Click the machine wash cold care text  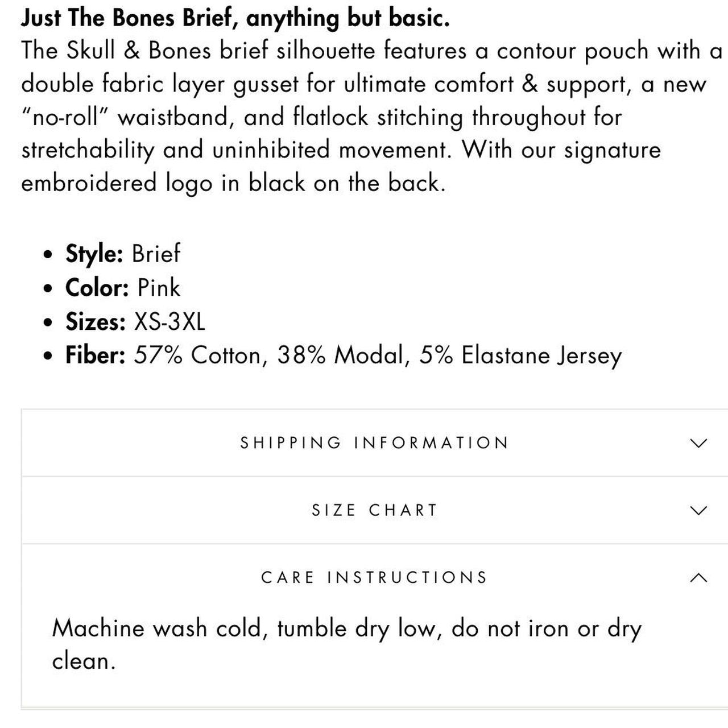click(x=347, y=644)
